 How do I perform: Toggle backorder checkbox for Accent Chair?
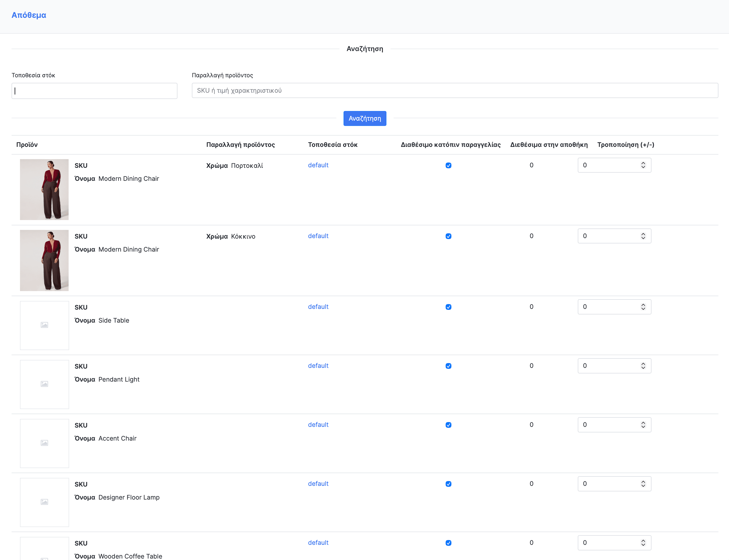point(448,425)
